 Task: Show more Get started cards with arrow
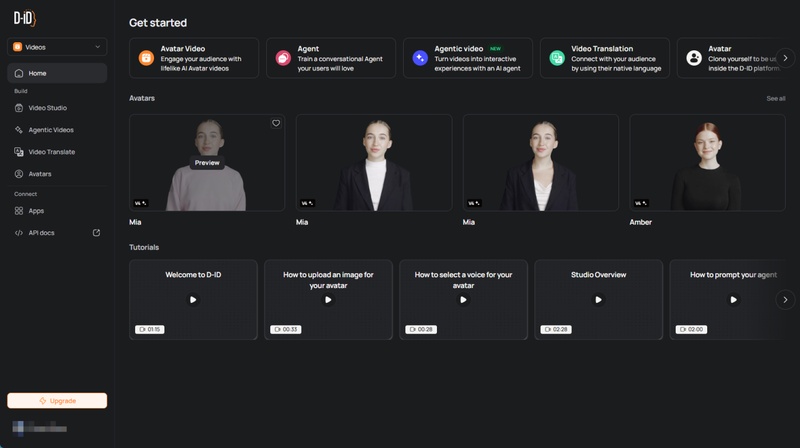click(785, 58)
